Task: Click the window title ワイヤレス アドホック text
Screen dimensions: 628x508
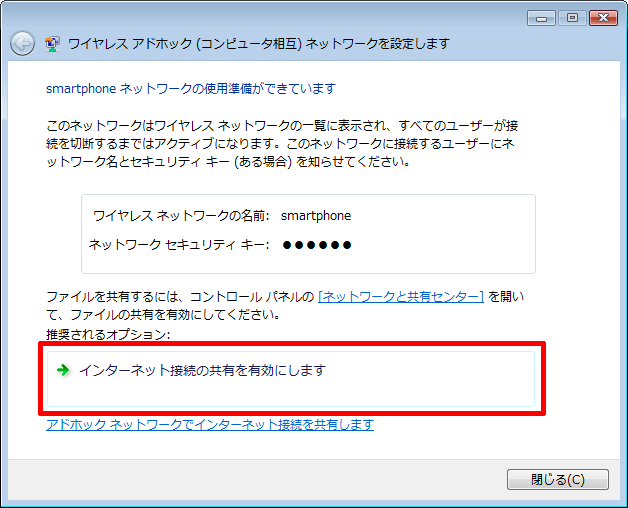Action: coord(130,43)
